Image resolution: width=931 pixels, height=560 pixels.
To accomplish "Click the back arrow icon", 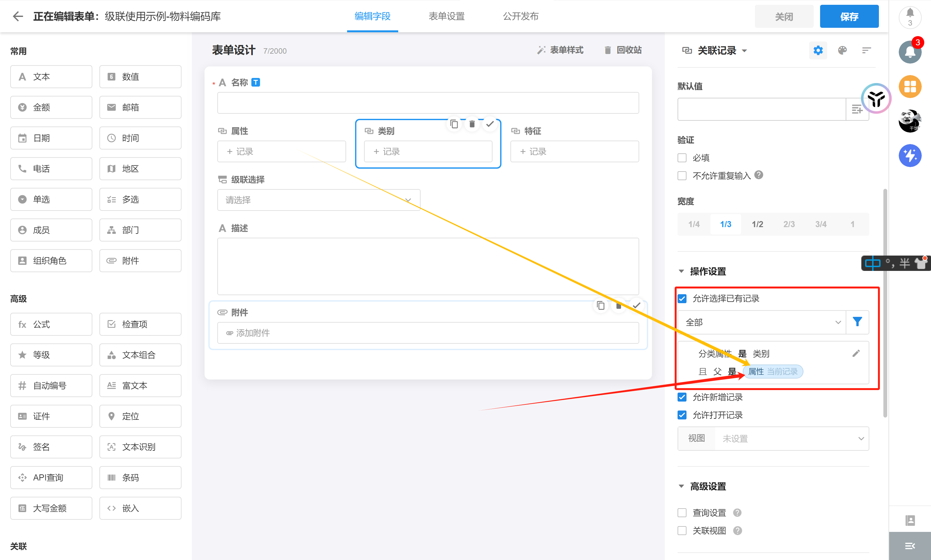I will pyautogui.click(x=18, y=16).
